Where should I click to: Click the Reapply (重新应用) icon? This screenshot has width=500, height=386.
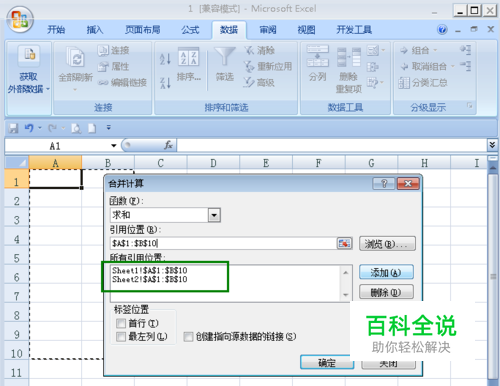[249, 67]
